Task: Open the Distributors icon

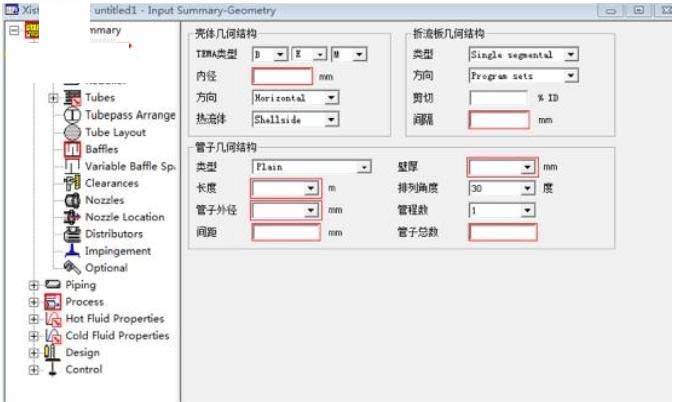Action: tap(72, 234)
